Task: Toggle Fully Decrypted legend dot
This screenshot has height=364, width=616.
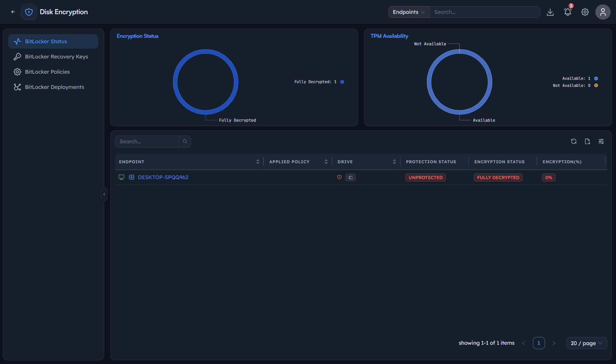Action: click(x=342, y=82)
